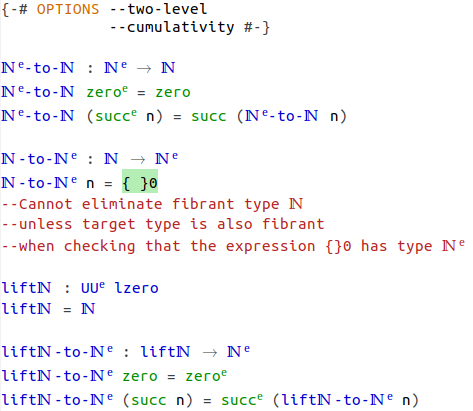The height and width of the screenshot is (411, 473).
Task: Click green succ on right-hand side
Action: [x=209, y=116]
